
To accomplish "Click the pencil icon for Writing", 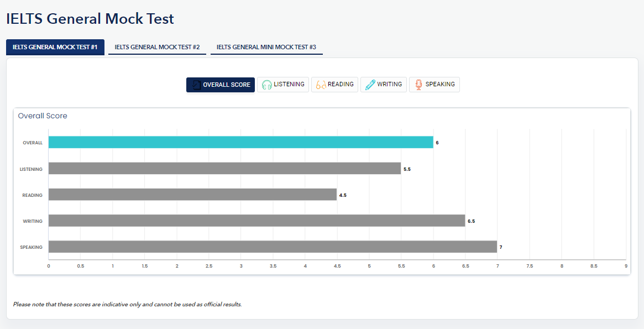I will point(370,85).
